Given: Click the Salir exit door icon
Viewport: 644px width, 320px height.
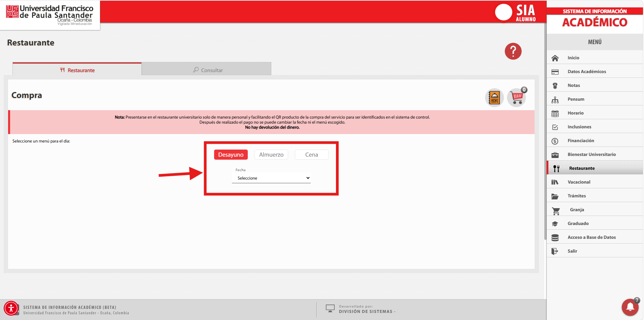Looking at the screenshot, I should pyautogui.click(x=555, y=251).
